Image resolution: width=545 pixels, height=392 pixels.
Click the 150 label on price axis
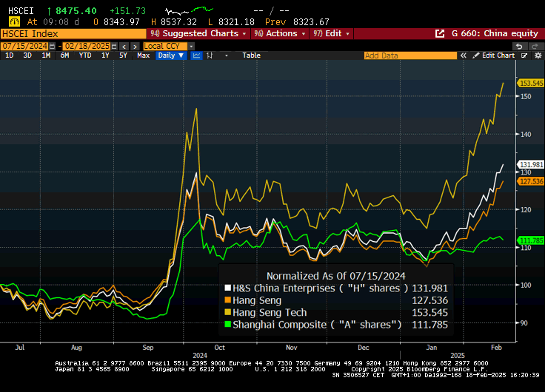pyautogui.click(x=526, y=97)
